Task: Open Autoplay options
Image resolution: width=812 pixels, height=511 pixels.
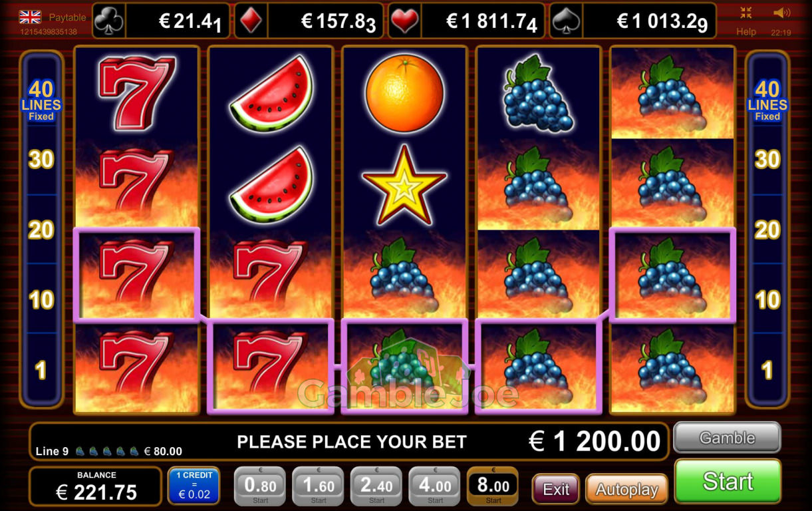Action: (x=626, y=490)
